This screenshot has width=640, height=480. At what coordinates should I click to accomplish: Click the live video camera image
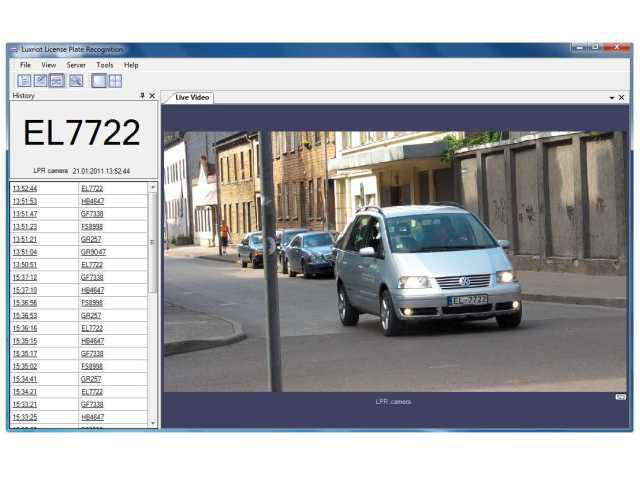(x=395, y=260)
